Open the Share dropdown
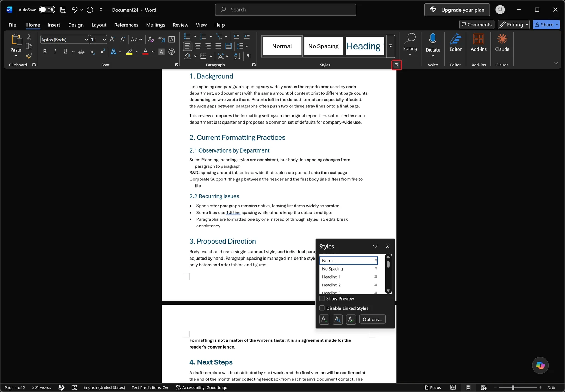 [x=557, y=25]
